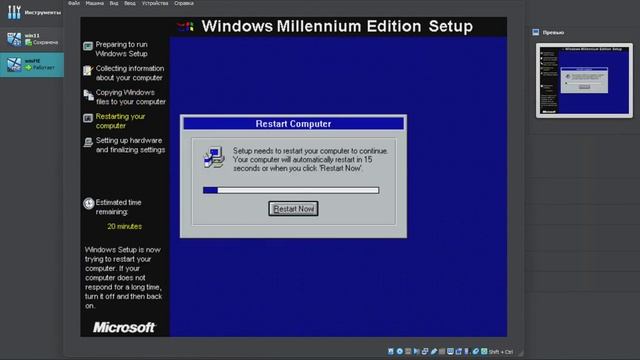Click the Copying Windows files step icon

[x=88, y=95]
